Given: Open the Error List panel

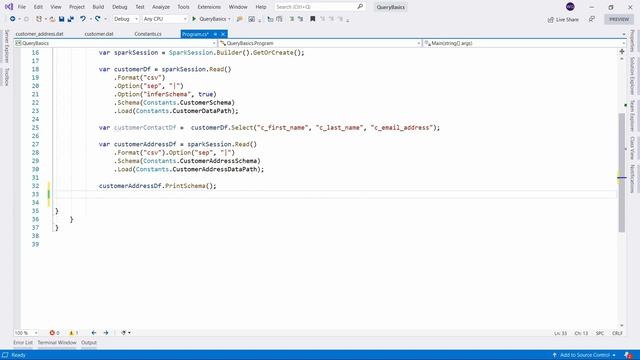Looking at the screenshot, I should [x=23, y=343].
